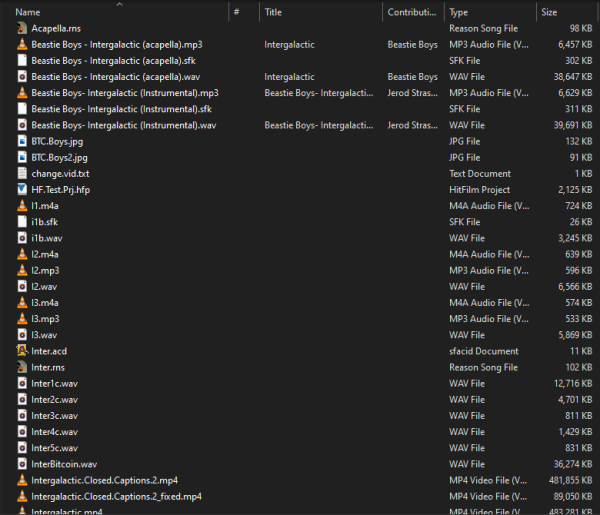
Task: Click the VLC icon of I1.m4a
Action: click(22, 206)
